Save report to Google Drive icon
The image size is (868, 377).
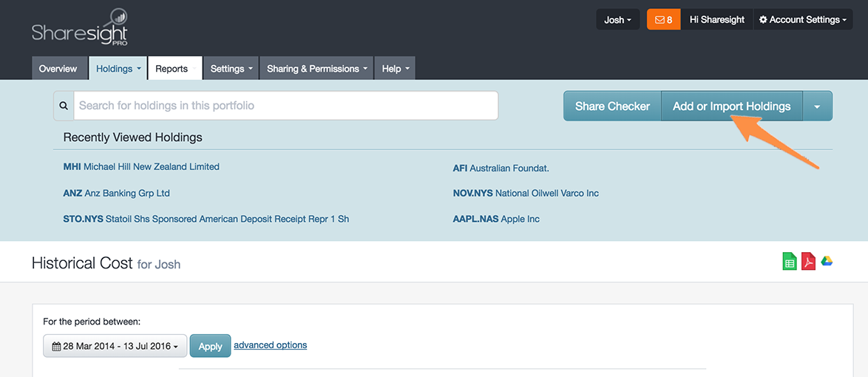[x=827, y=261]
